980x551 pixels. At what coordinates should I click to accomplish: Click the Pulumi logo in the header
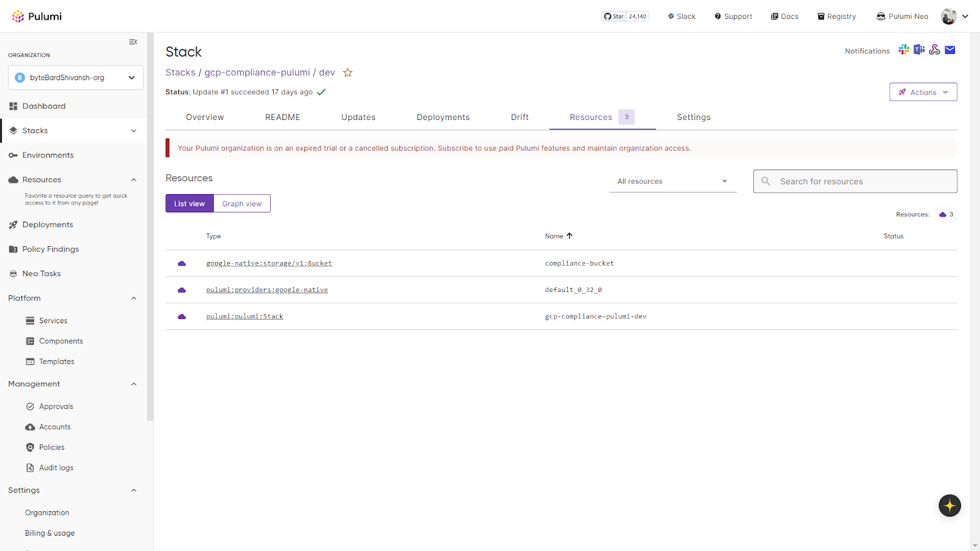[x=37, y=17]
